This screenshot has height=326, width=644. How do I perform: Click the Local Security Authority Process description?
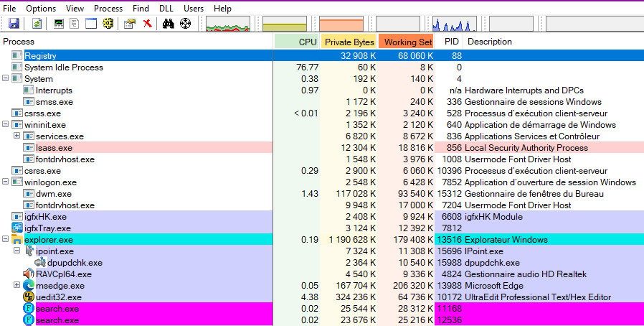(x=526, y=148)
